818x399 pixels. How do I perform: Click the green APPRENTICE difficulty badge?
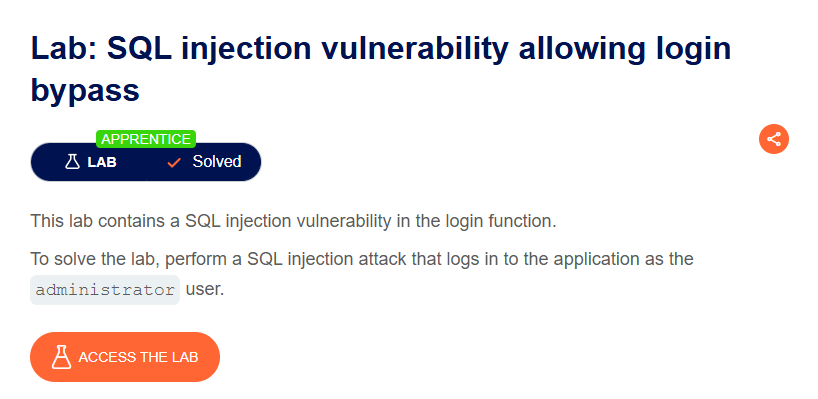tap(146, 139)
